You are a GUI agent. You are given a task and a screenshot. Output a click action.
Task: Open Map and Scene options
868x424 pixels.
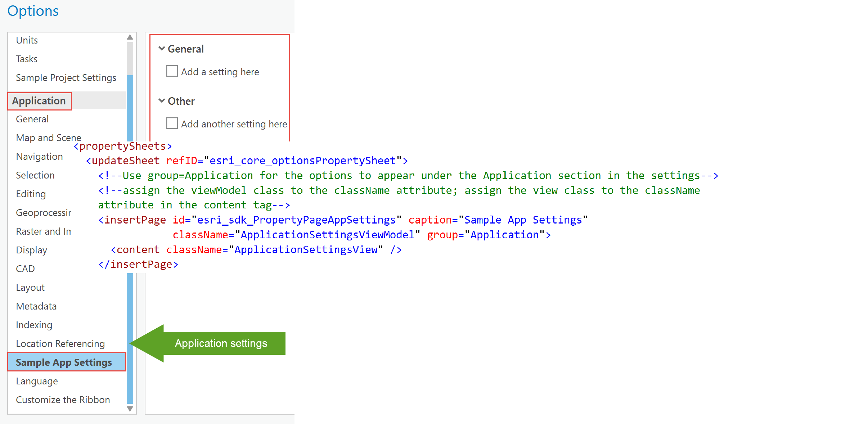click(48, 137)
